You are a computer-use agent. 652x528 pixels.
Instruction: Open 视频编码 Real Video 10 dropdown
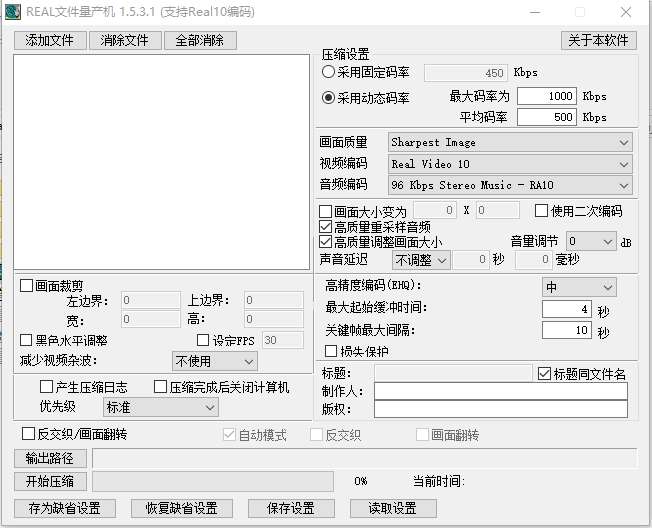pos(510,164)
